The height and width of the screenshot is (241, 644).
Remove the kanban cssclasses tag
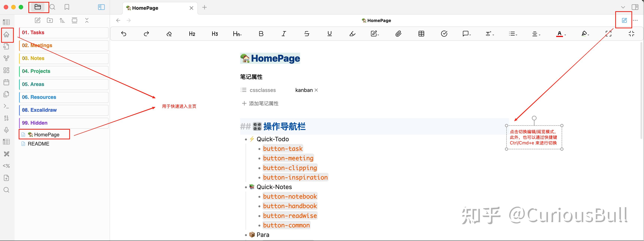pyautogui.click(x=316, y=90)
